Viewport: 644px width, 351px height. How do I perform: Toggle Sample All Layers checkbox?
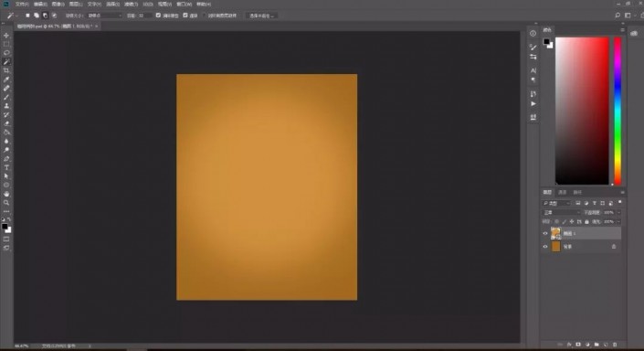tap(204, 16)
